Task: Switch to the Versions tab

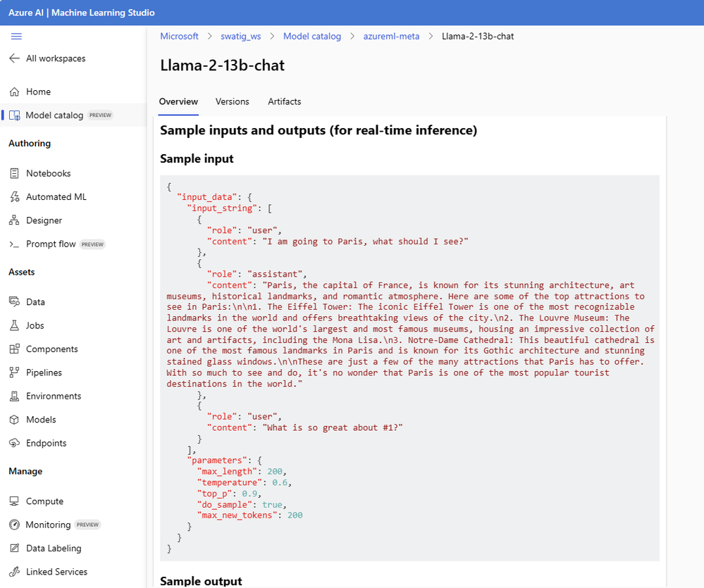Action: point(232,101)
